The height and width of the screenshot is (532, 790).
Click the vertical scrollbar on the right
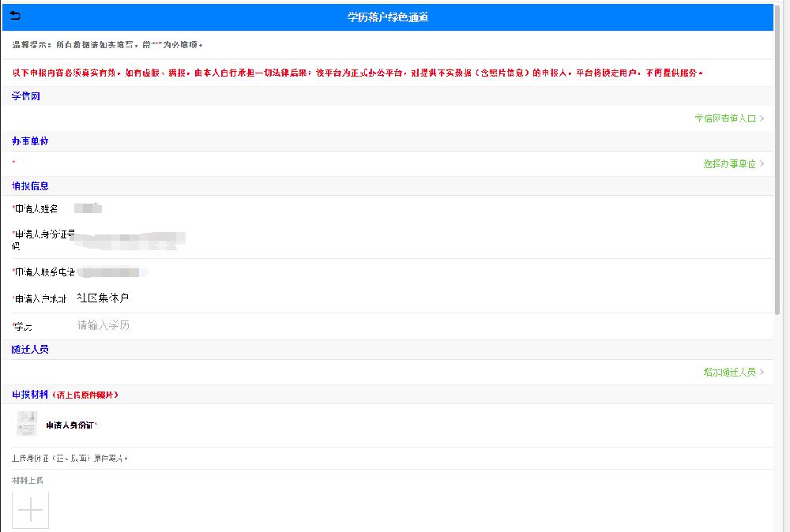pyautogui.click(x=777, y=159)
